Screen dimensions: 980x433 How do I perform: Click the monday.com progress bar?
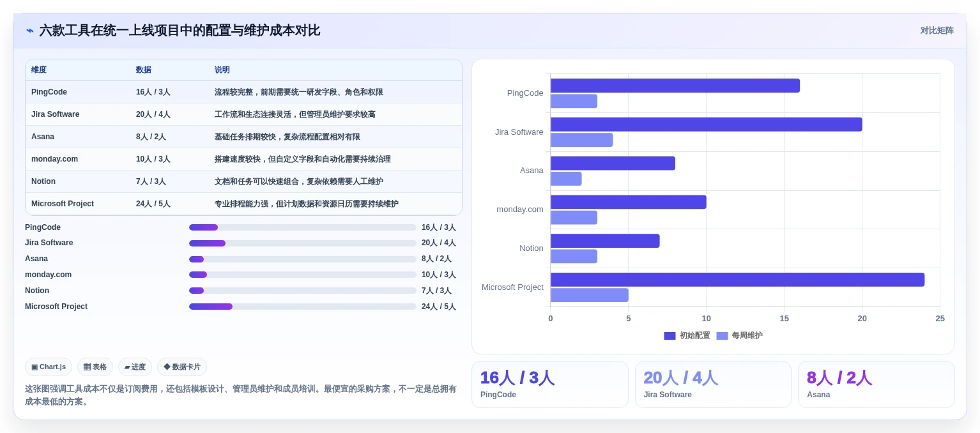pyautogui.click(x=303, y=275)
